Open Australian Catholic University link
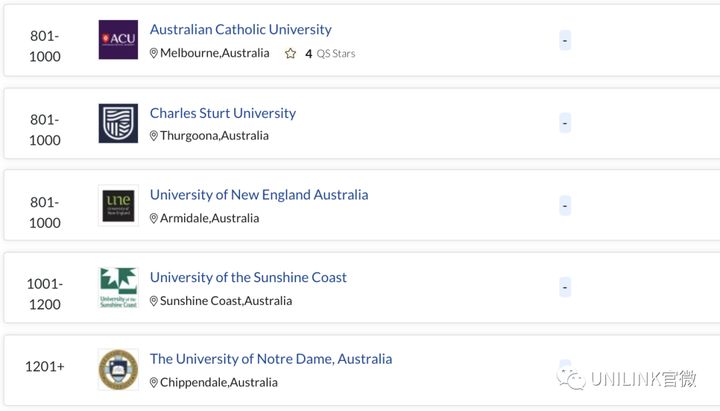 [241, 29]
